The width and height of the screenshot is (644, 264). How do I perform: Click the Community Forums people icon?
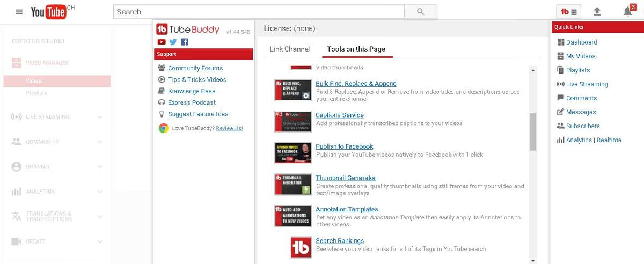[162, 68]
